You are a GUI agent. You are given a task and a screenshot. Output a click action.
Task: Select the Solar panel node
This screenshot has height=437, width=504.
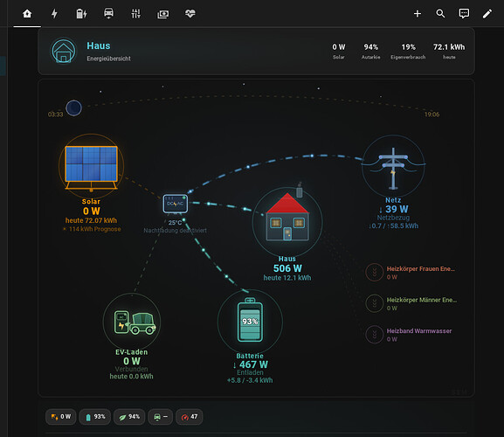(x=92, y=166)
